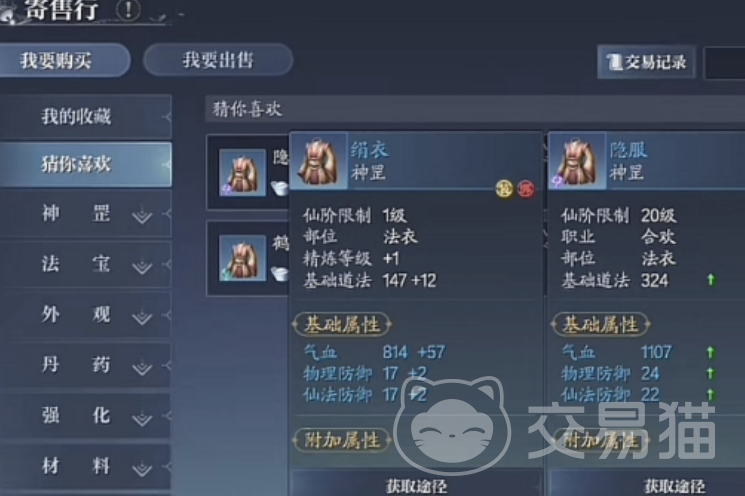Switch to the 我要出售 tab
This screenshot has height=496, width=745.
click(x=218, y=60)
